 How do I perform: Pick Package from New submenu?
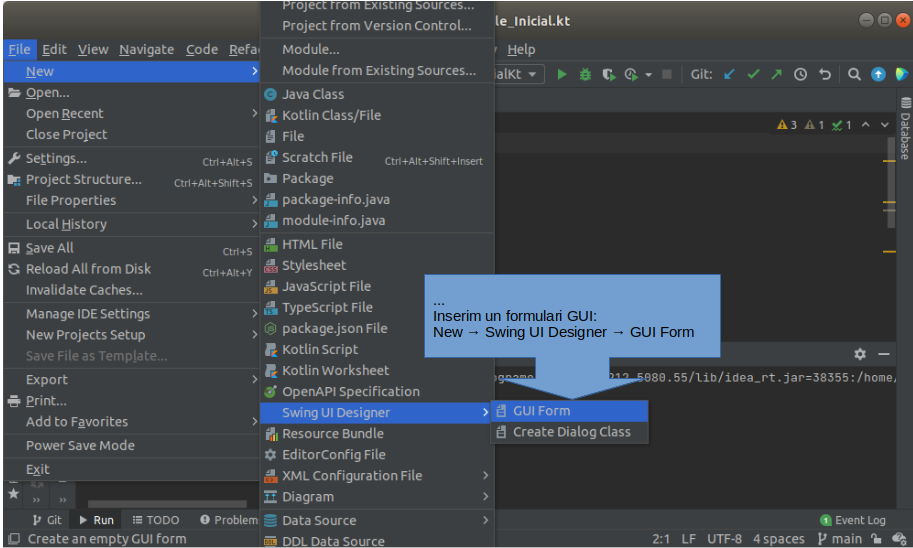pyautogui.click(x=377, y=179)
